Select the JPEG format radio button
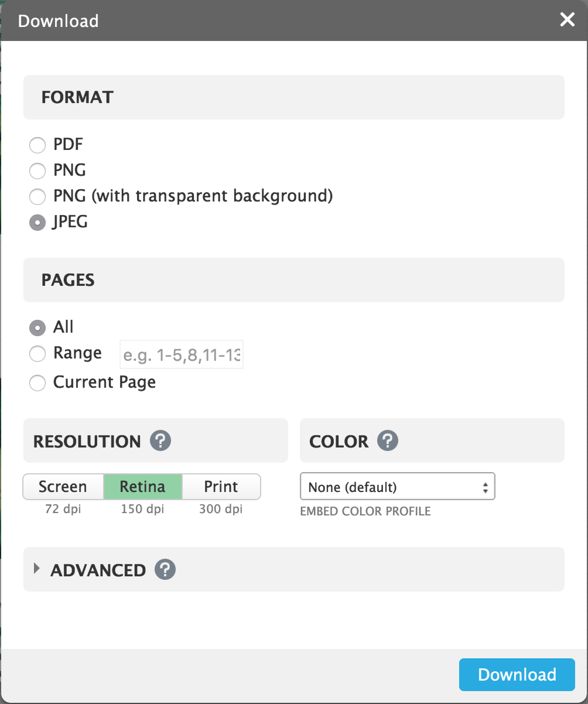588x704 pixels. point(37,223)
